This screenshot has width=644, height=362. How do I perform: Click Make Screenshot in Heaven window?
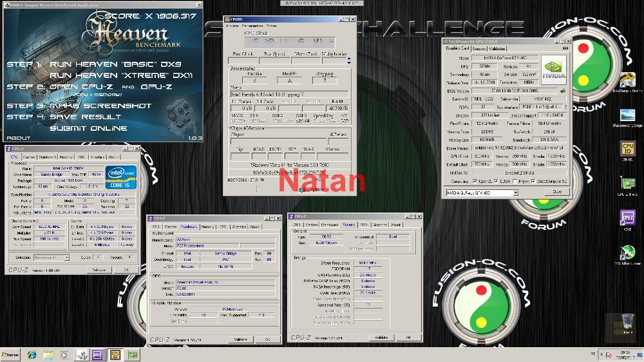(x=100, y=106)
